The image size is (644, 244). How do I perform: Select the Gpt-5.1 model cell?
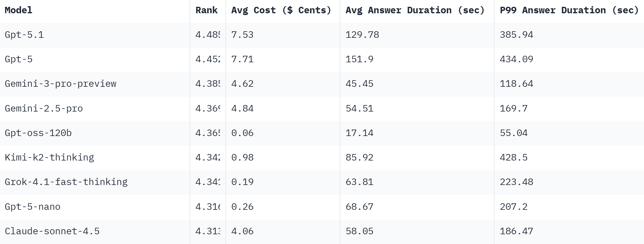24,35
